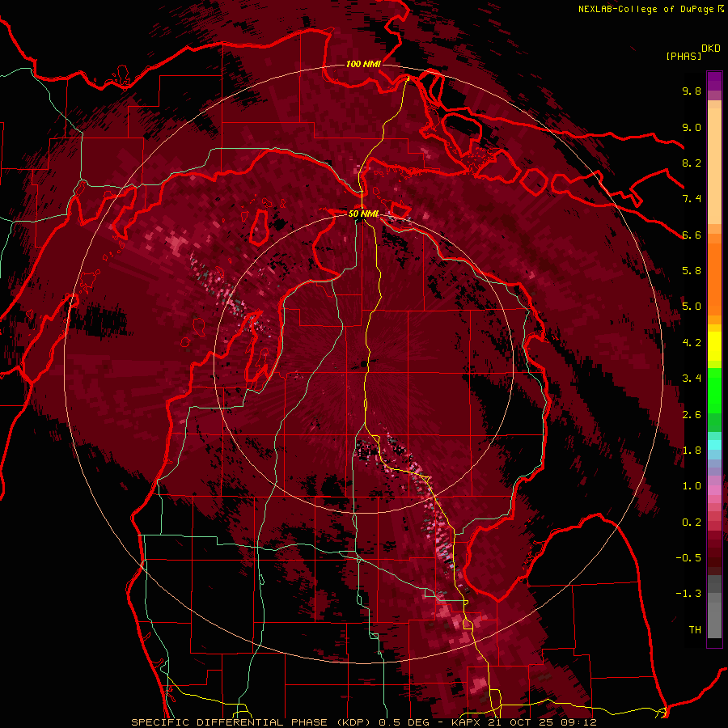Screen dimensions: 728x728
Task: Click the 9.0 scale value
Action: coord(692,127)
